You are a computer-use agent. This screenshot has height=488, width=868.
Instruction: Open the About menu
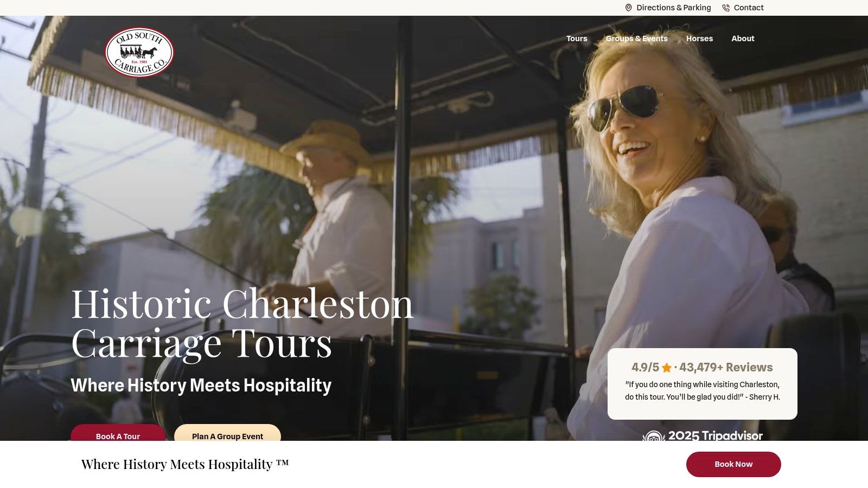click(743, 38)
